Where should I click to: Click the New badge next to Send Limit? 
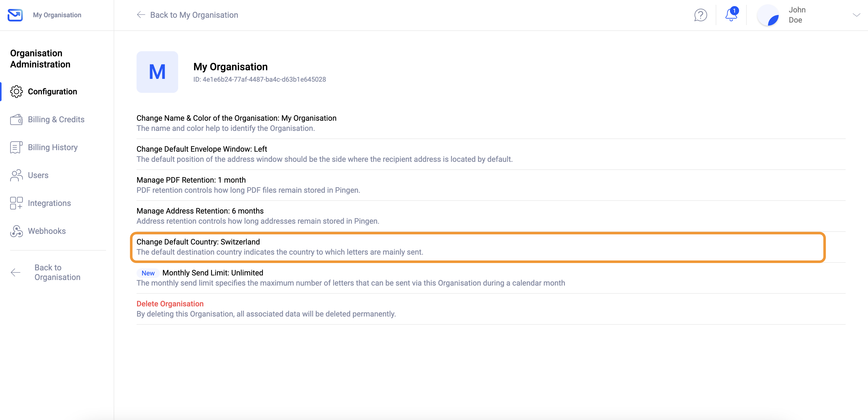tap(148, 273)
